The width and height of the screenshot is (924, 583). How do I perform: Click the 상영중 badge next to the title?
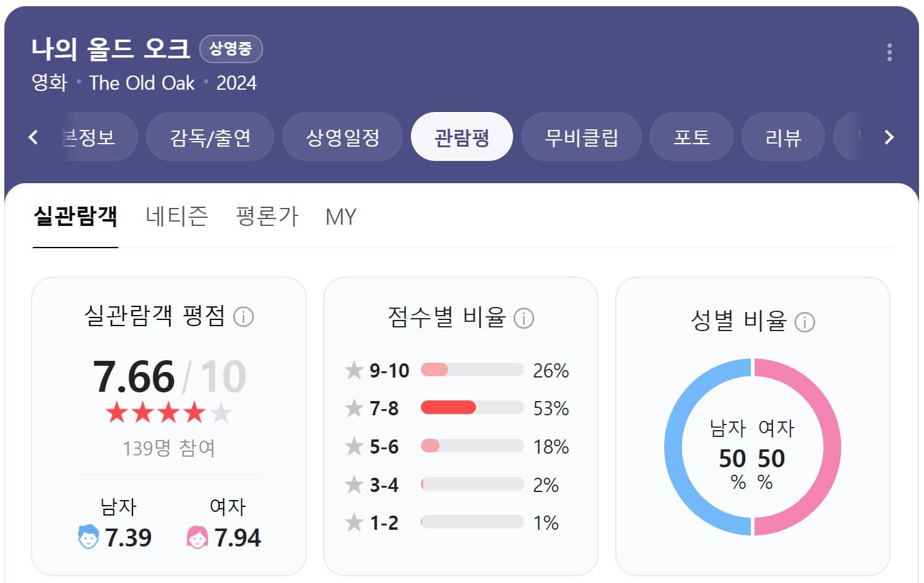click(231, 49)
